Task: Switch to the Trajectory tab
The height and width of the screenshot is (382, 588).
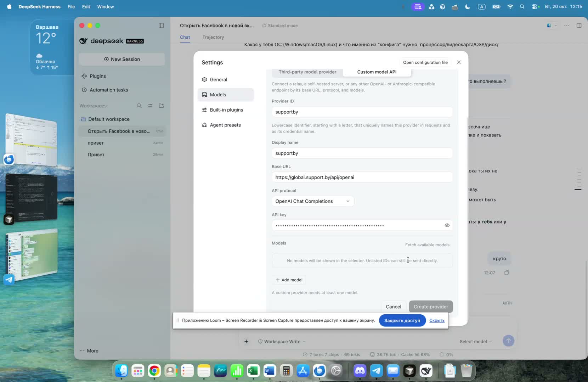Action: (x=213, y=37)
